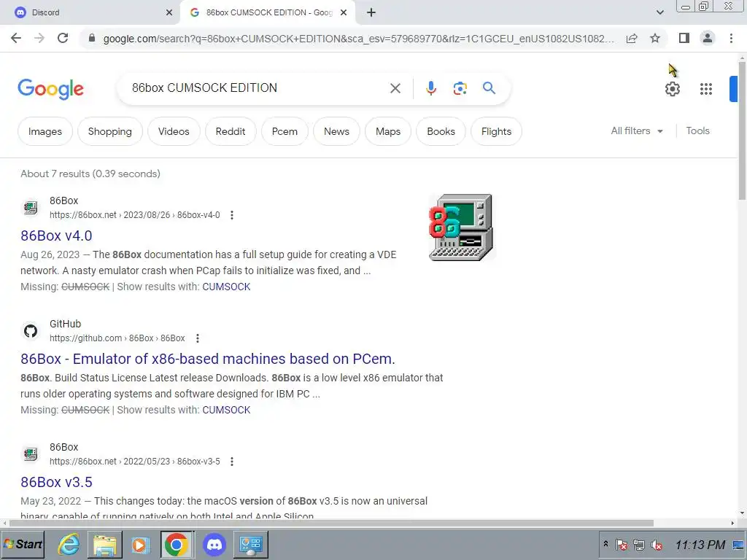Expand the tab search dropdown arrow
Image resolution: width=747 pixels, height=560 pixels.
coord(659,12)
